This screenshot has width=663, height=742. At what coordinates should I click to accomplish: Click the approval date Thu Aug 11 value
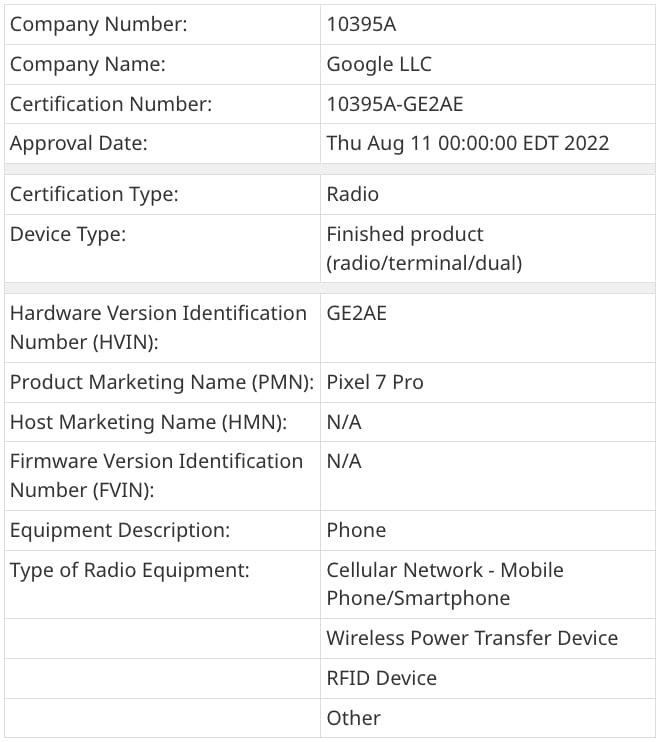(x=468, y=143)
